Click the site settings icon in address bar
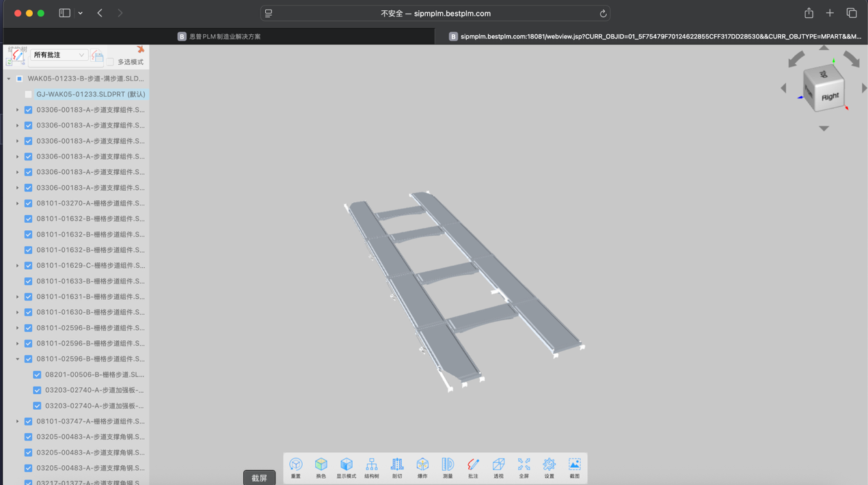 [269, 14]
